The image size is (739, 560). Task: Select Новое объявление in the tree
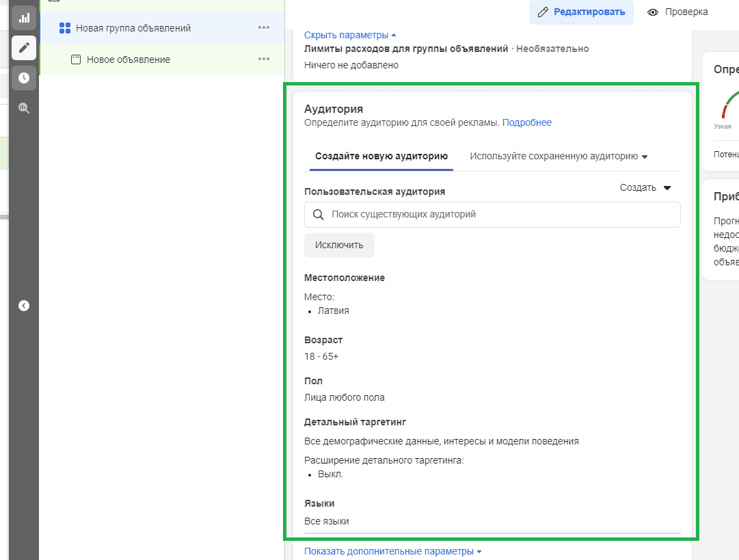[x=129, y=59]
